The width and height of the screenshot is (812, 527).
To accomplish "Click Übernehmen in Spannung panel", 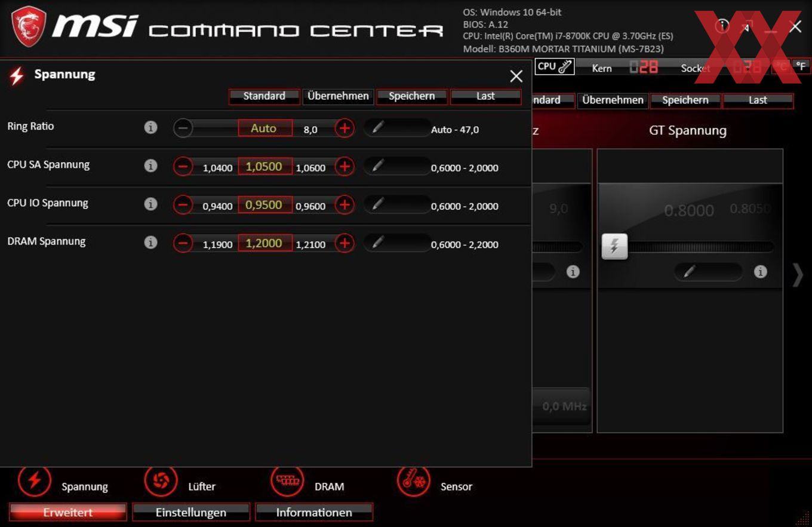I will pyautogui.click(x=338, y=96).
